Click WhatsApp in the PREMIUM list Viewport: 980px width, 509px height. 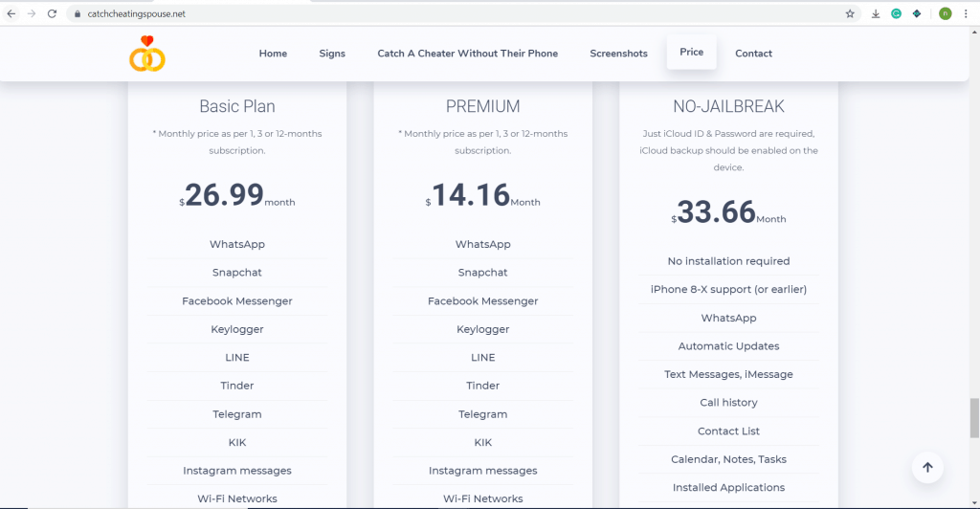(x=482, y=244)
